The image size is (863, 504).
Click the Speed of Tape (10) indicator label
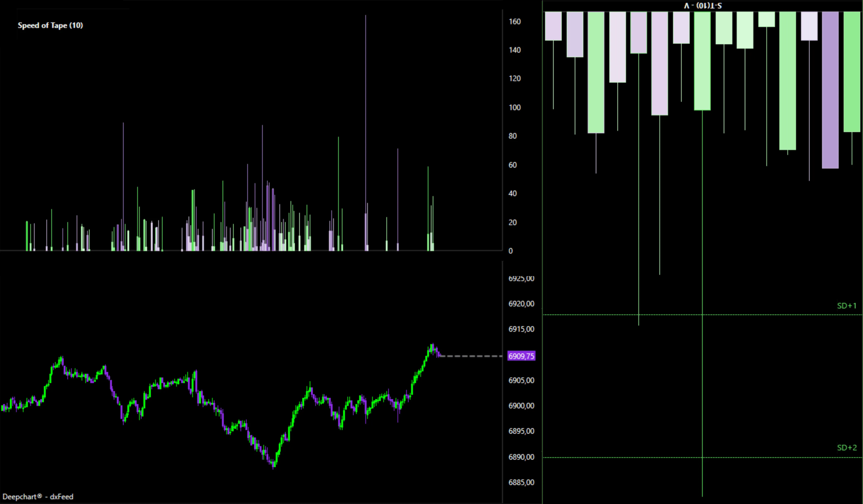pos(51,25)
